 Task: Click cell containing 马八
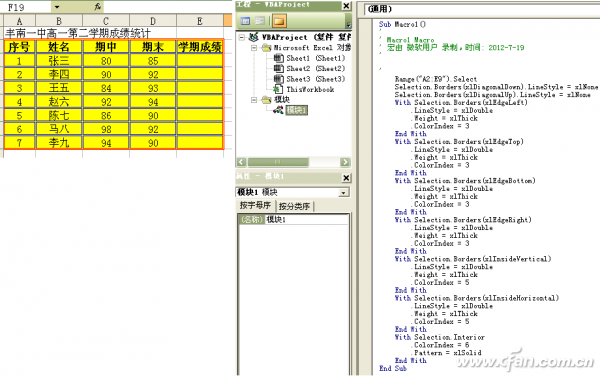(x=59, y=129)
